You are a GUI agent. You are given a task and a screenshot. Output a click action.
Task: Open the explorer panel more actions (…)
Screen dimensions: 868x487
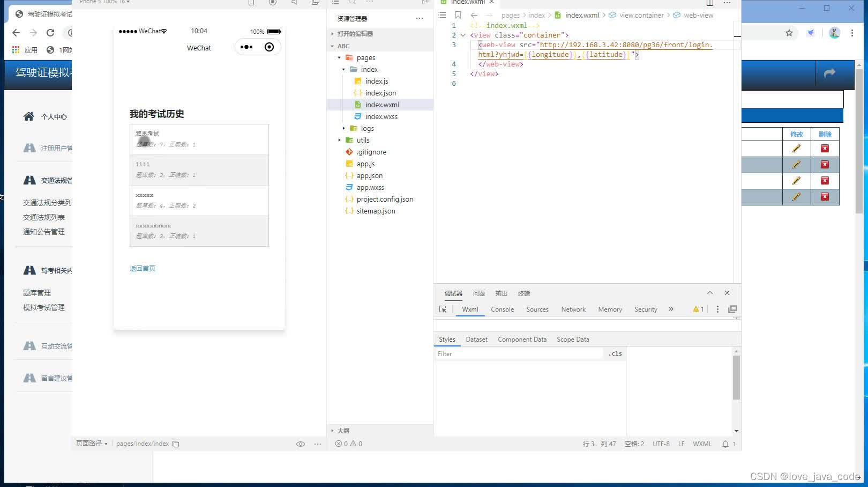(420, 18)
